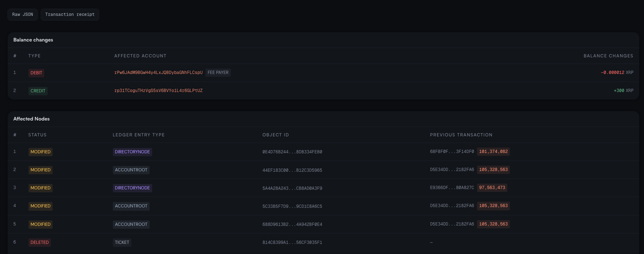The image size is (644, 254).
Task: Open previous transaction 68F8F0F...3F14DF0
Action: (x=452, y=152)
